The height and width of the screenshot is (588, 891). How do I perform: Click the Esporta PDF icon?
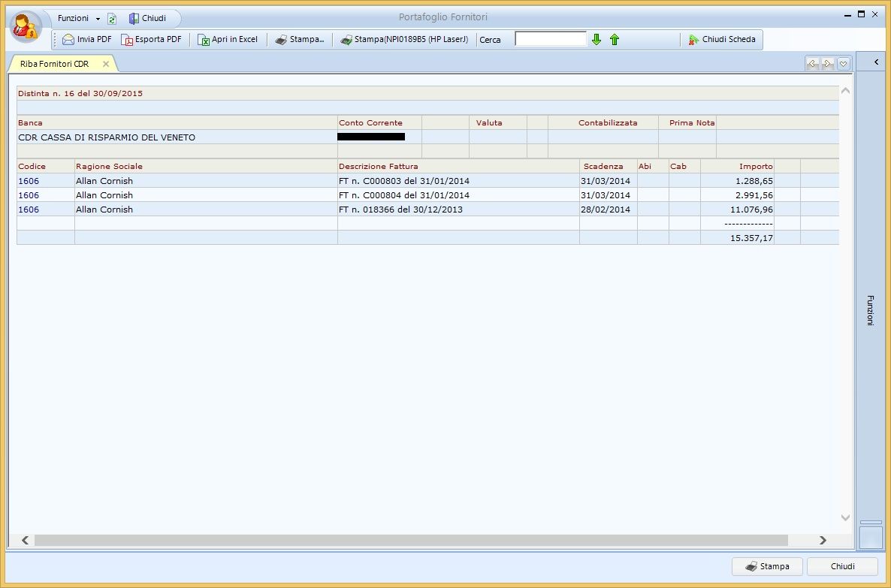[127, 40]
